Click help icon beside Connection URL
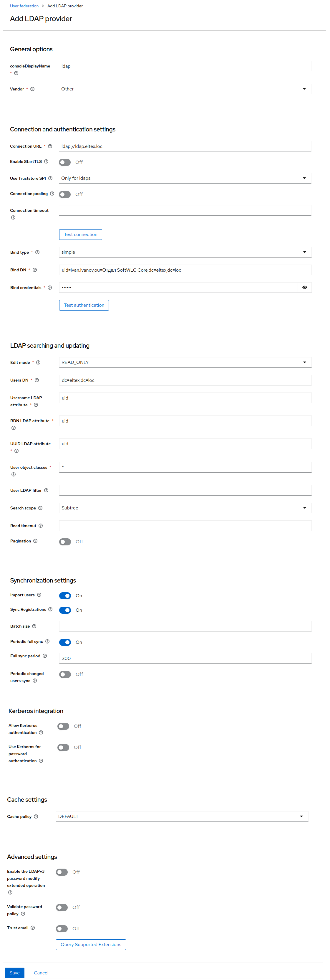The height and width of the screenshot is (980, 330). 50,146
